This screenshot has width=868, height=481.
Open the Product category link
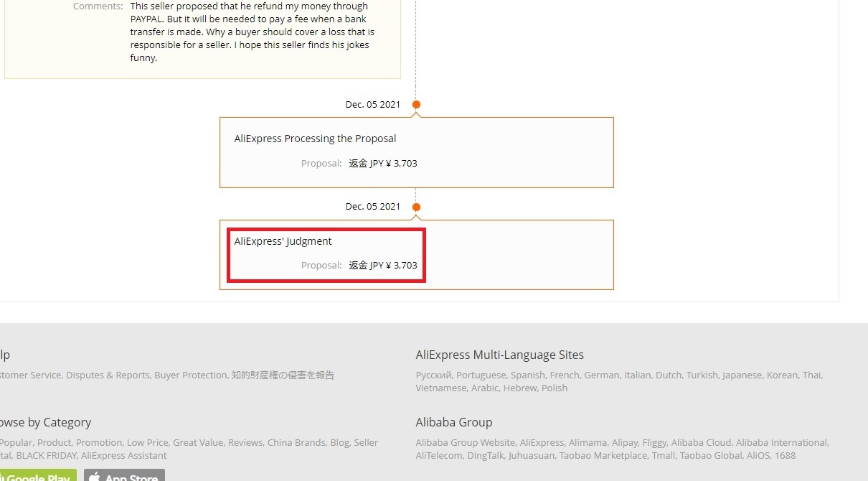pos(54,442)
